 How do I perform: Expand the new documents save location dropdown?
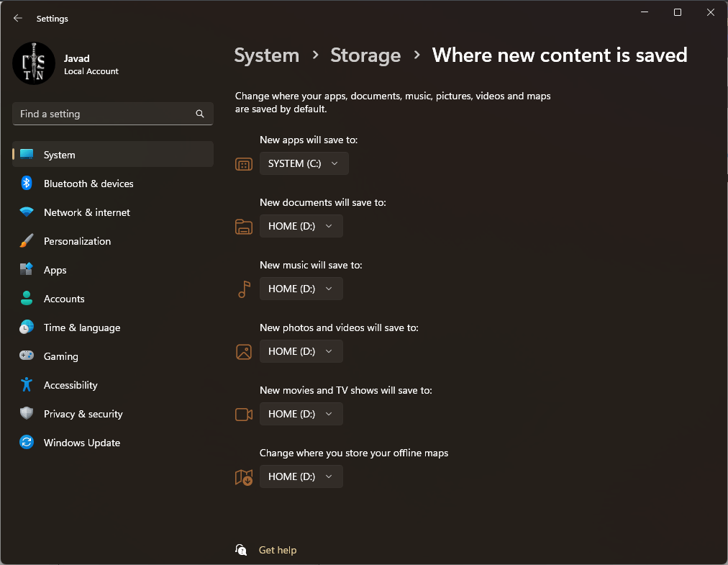[301, 226]
